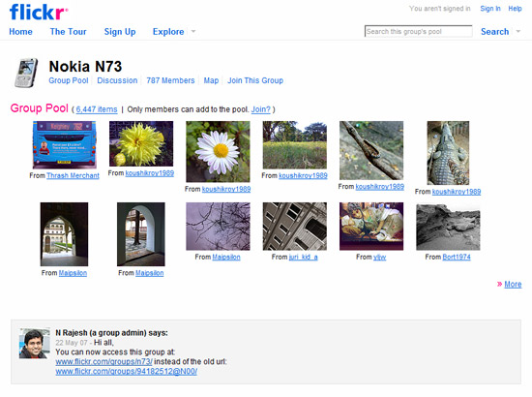Image resolution: width=532 pixels, height=397 pixels.
Task: Open the flickr.com/groups/n73/ link
Action: tap(103, 362)
